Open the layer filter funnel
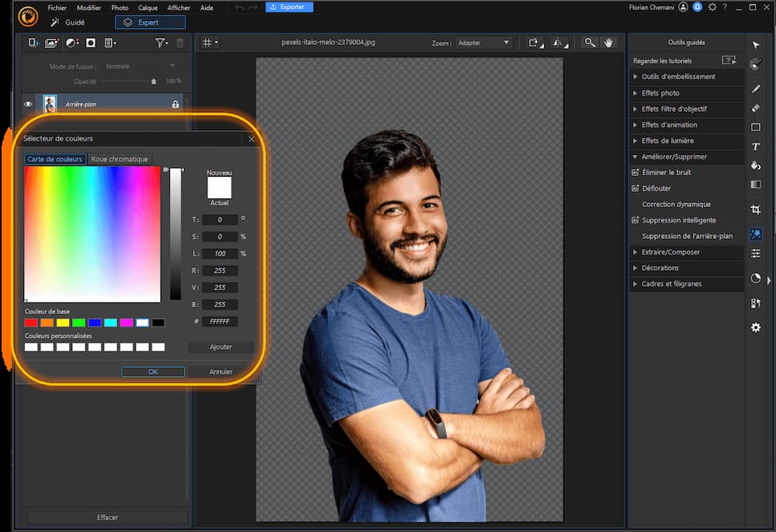 point(161,43)
